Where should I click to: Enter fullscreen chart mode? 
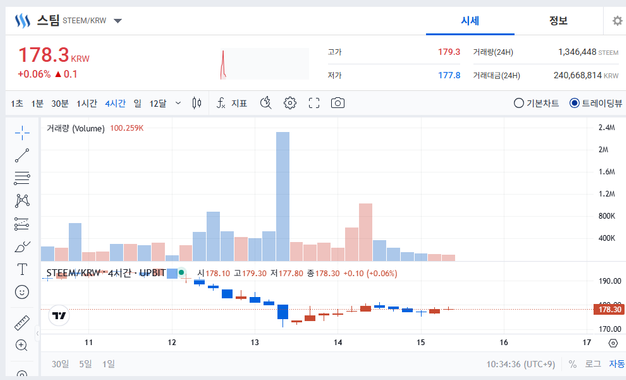314,103
